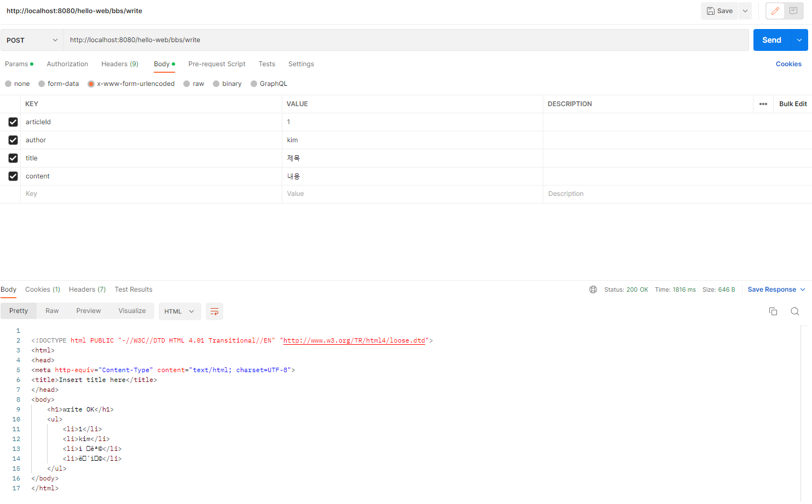
Task: Expand the Send button dropdown arrow
Action: (x=799, y=40)
